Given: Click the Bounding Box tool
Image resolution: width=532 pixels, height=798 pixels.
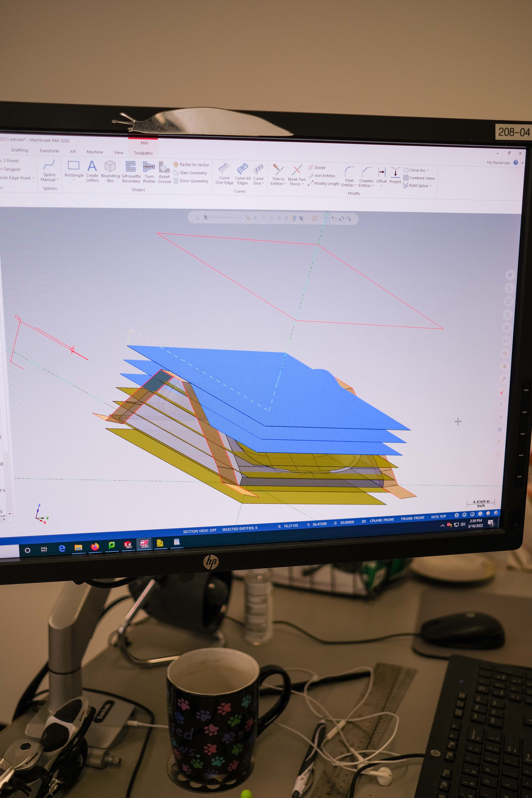Looking at the screenshot, I should pyautogui.click(x=110, y=172).
